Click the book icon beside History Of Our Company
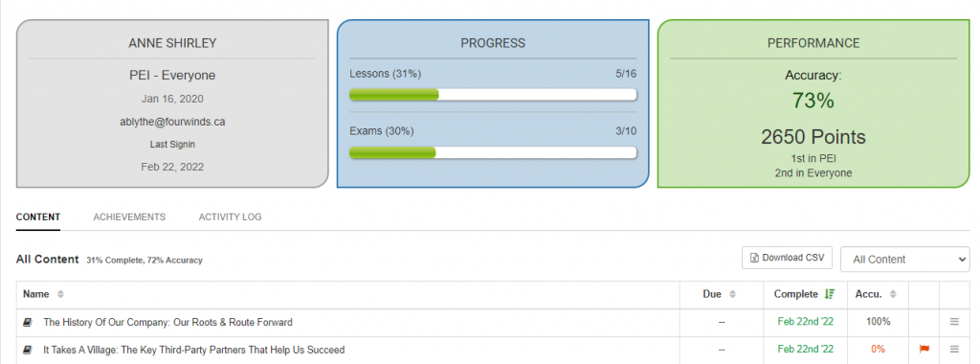 pos(28,322)
